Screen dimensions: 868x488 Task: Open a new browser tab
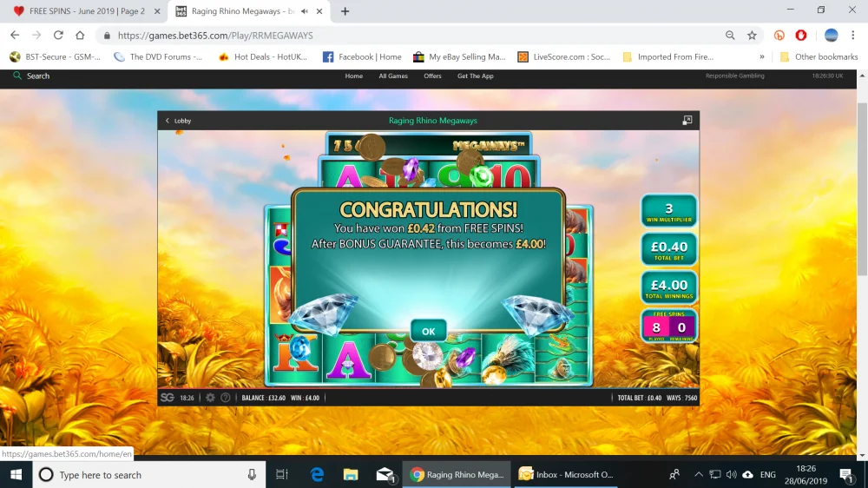(x=345, y=11)
